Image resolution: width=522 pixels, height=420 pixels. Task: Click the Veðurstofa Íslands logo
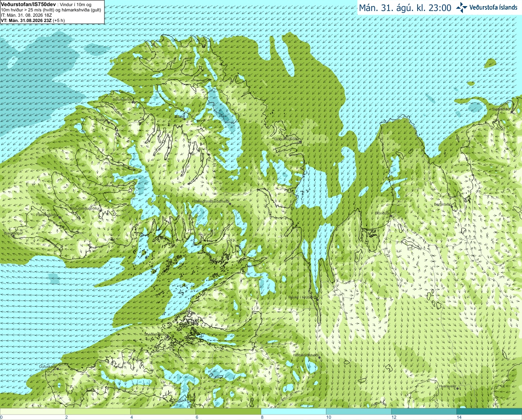tap(487, 7)
